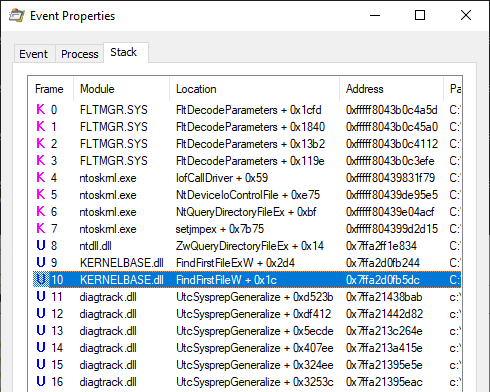The image size is (490, 392).
Task: Select the IofCallDriver + 0x59 row
Action: point(245,178)
